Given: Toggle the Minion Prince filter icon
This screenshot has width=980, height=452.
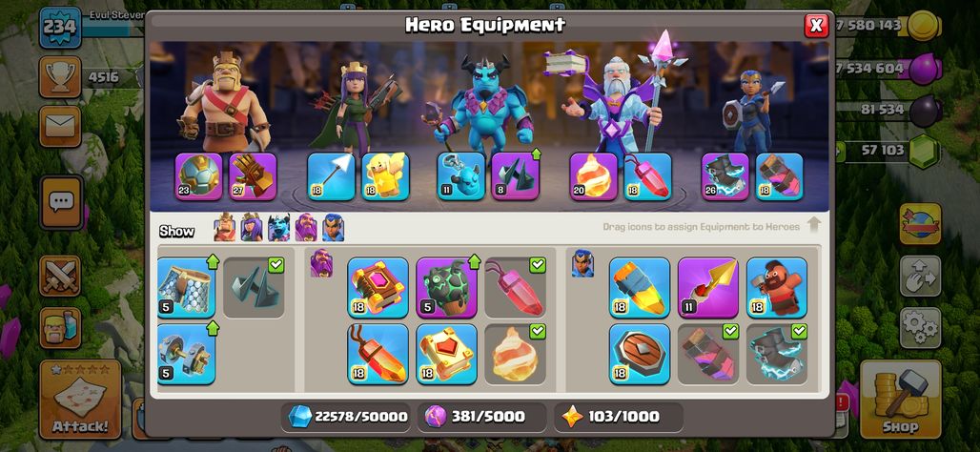Looking at the screenshot, I should click(x=278, y=227).
